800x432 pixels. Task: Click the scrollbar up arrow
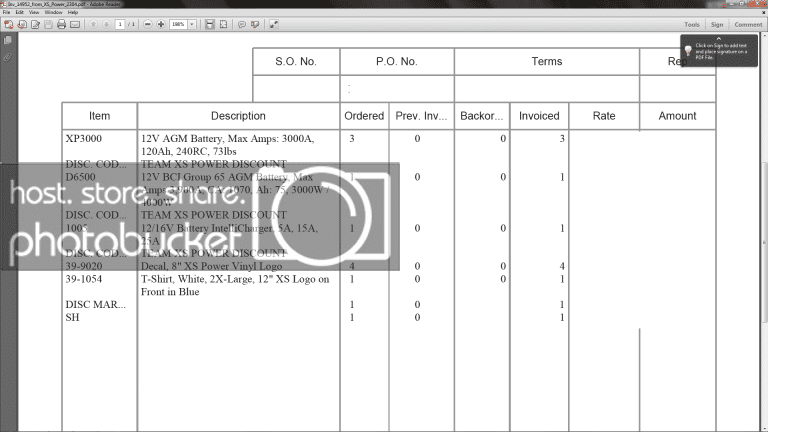coord(764,36)
